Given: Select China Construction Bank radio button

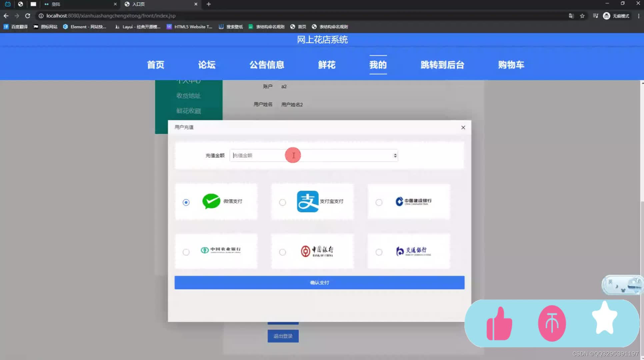Looking at the screenshot, I should point(379,202).
